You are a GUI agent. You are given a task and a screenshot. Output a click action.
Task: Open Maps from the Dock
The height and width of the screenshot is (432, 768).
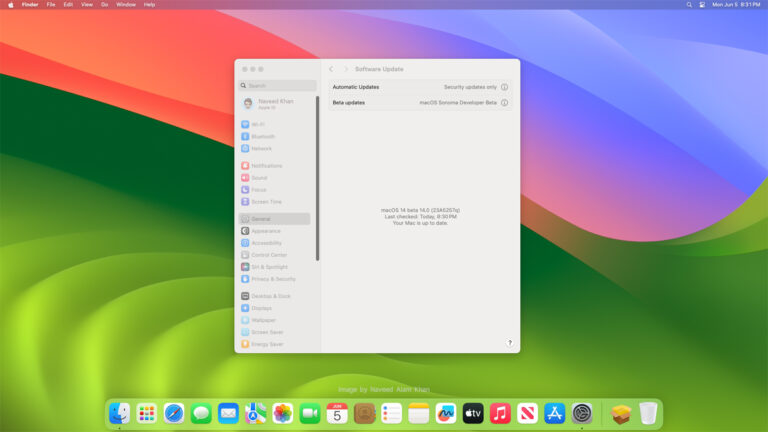coord(255,413)
